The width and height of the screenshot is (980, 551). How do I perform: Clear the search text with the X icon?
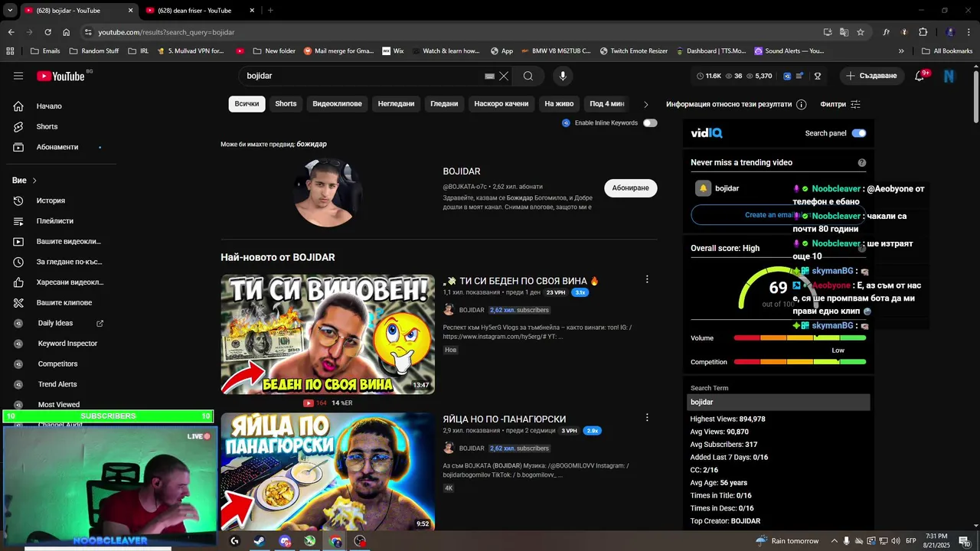pos(504,76)
